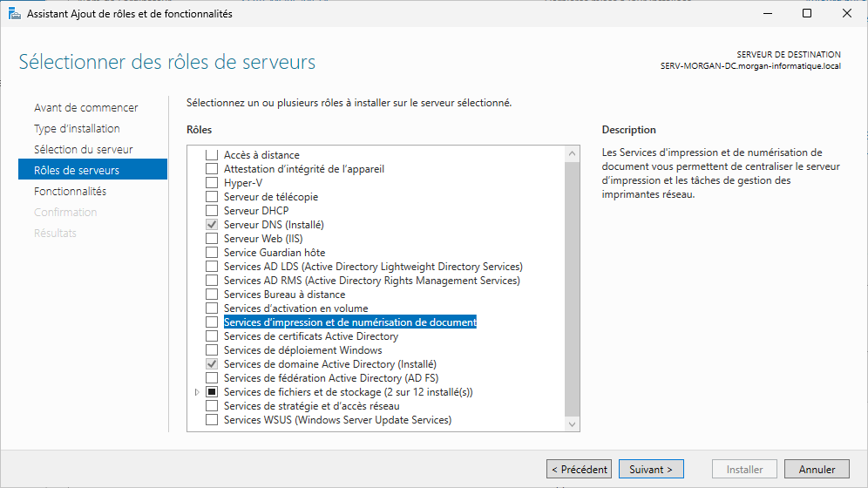The height and width of the screenshot is (488, 868).
Task: Toggle the Services WSUS checkbox
Action: (211, 420)
